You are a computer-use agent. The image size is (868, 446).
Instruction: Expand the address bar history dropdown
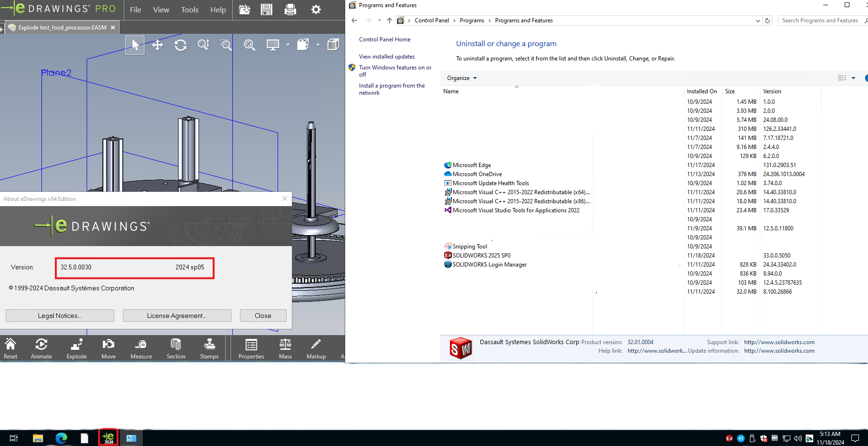pos(759,20)
